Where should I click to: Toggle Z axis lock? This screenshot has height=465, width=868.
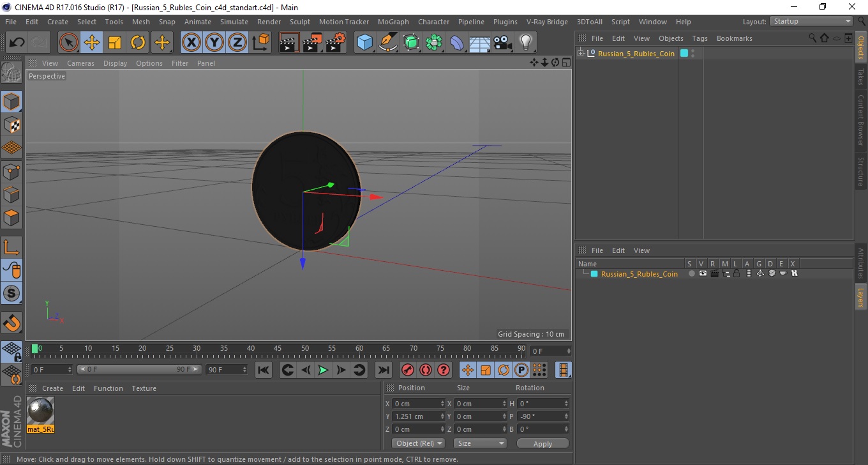237,43
